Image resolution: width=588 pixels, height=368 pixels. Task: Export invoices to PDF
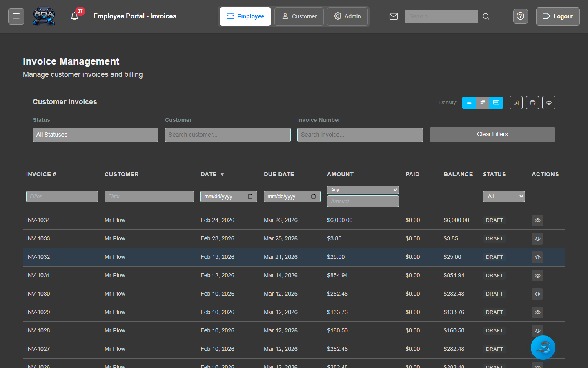coord(516,103)
